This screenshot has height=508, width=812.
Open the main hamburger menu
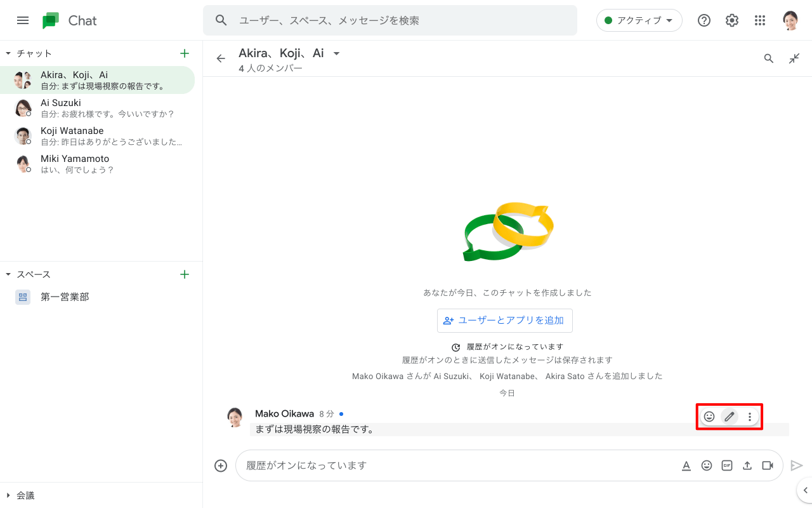pos(23,20)
